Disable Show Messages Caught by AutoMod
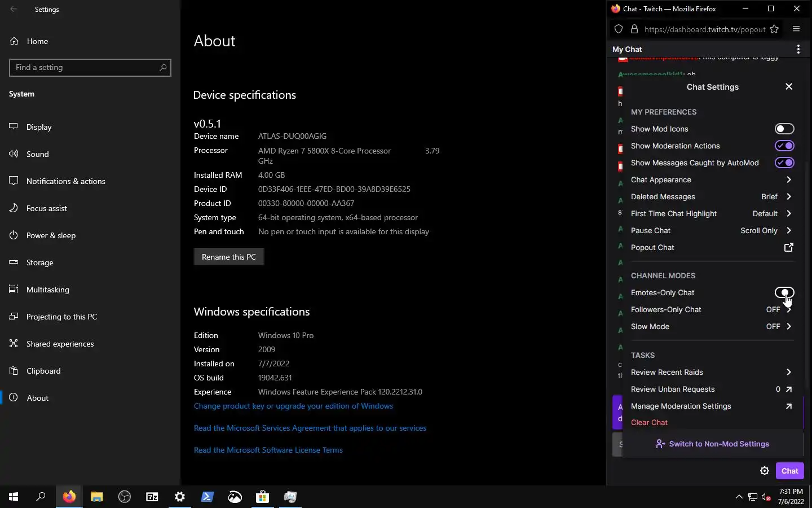The height and width of the screenshot is (508, 812). [x=784, y=163]
